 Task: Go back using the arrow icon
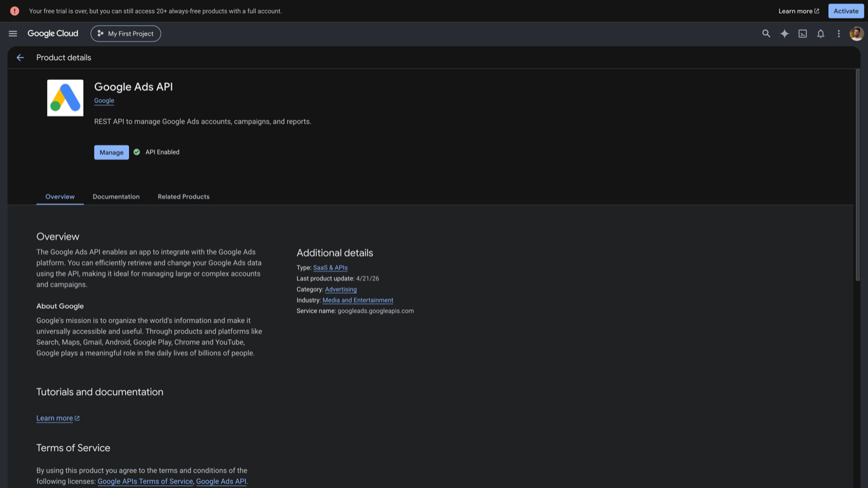pyautogui.click(x=20, y=58)
